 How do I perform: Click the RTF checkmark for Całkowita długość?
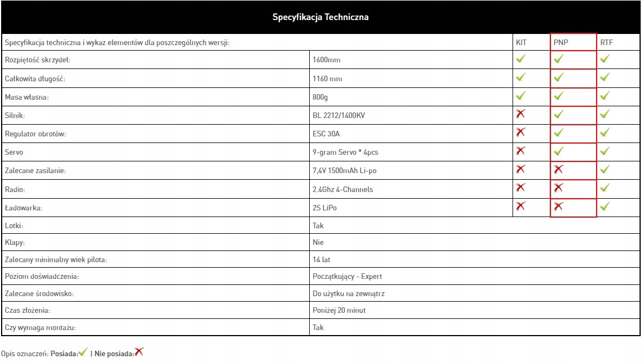tap(605, 77)
